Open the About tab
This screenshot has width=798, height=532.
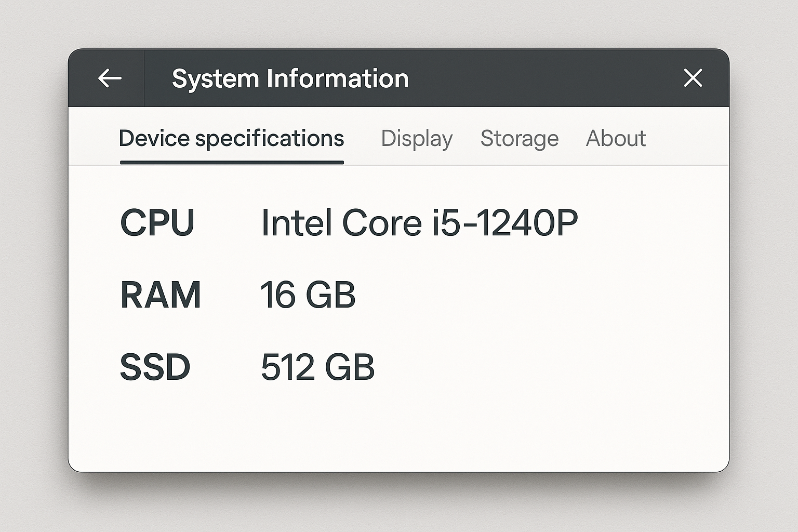tap(616, 139)
